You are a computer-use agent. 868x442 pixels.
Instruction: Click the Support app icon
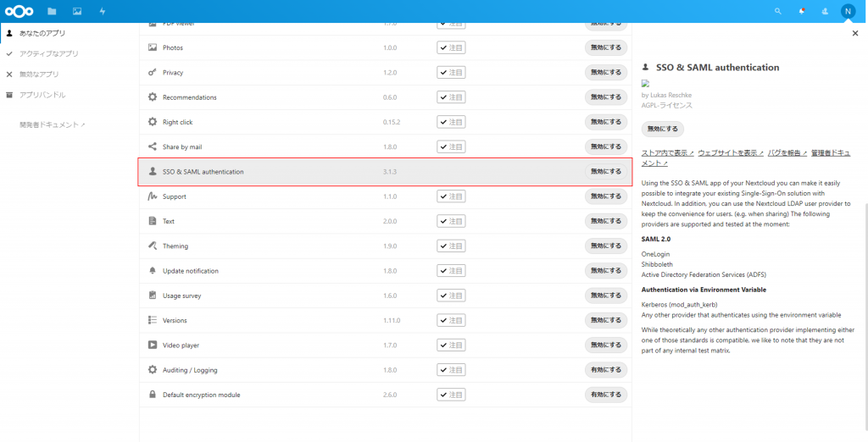pyautogui.click(x=153, y=196)
